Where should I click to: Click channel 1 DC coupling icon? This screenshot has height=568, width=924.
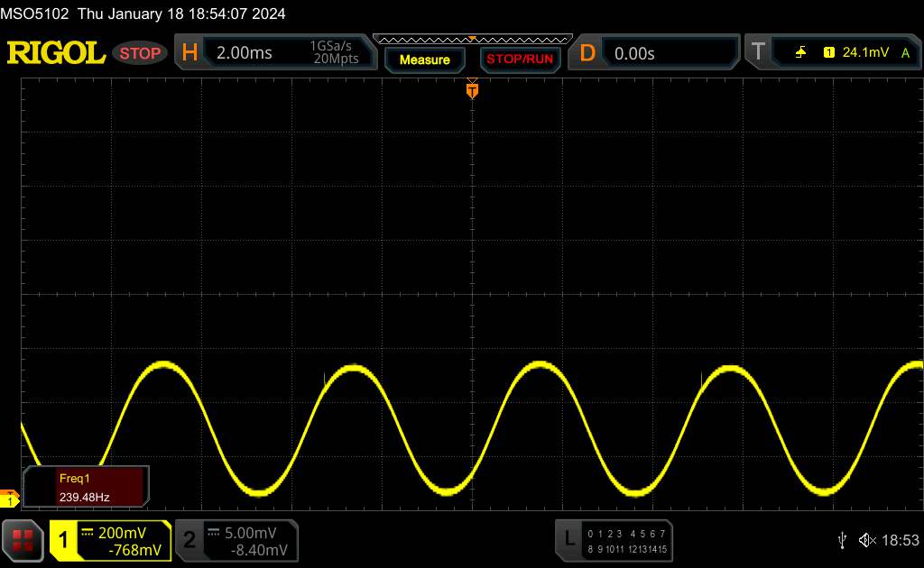88,532
